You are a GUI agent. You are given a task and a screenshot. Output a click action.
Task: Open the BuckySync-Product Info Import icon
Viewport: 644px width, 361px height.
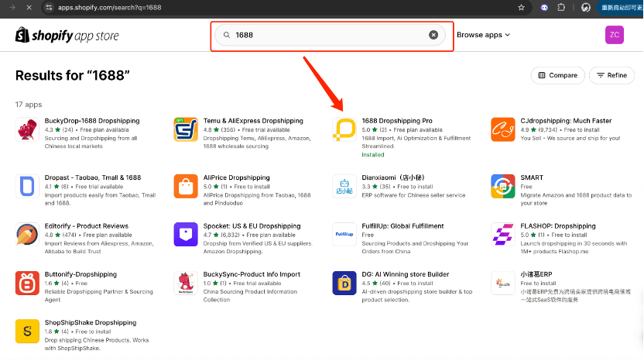tap(186, 283)
